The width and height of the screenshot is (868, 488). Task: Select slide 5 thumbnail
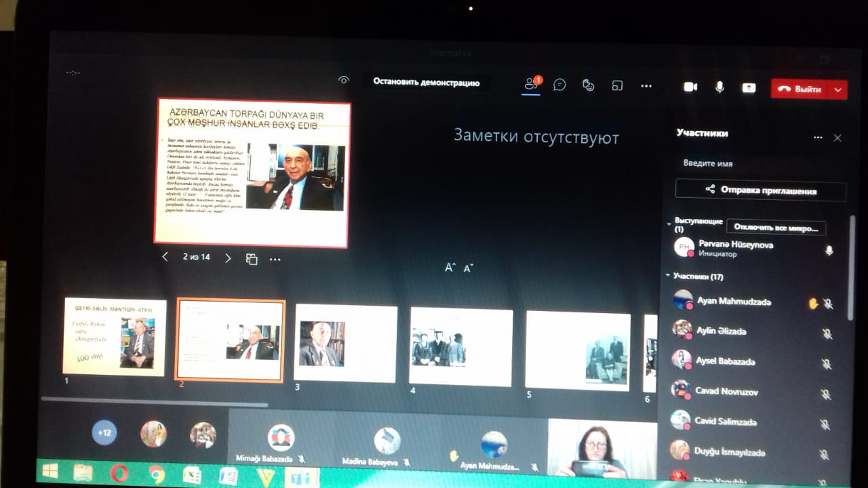click(x=578, y=351)
